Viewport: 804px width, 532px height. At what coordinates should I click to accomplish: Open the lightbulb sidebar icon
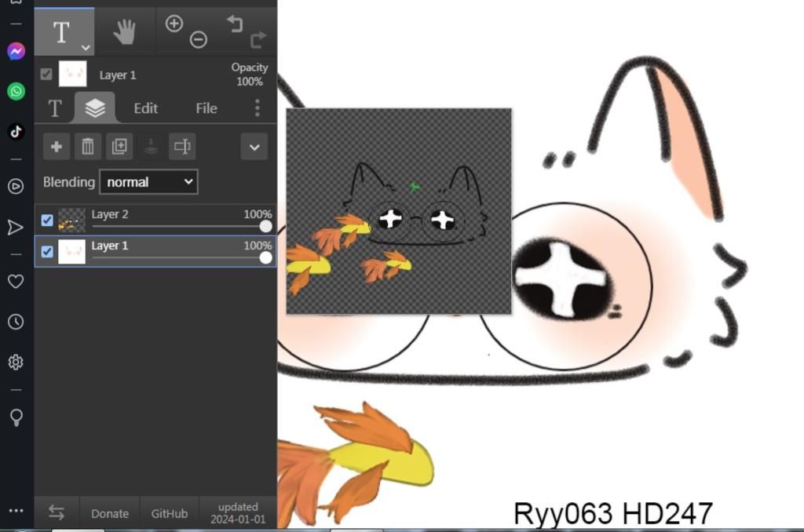point(16,417)
